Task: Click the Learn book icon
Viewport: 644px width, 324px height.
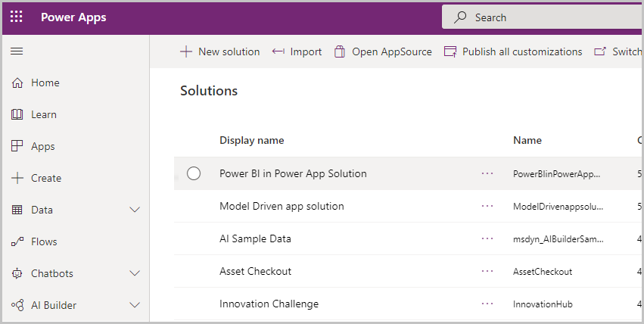Action: click(x=17, y=114)
